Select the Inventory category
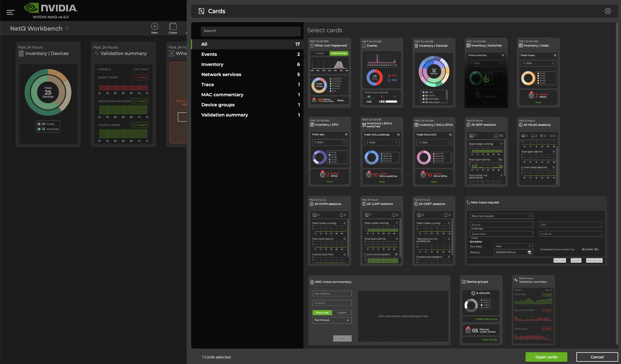The image size is (621, 364). (x=212, y=64)
